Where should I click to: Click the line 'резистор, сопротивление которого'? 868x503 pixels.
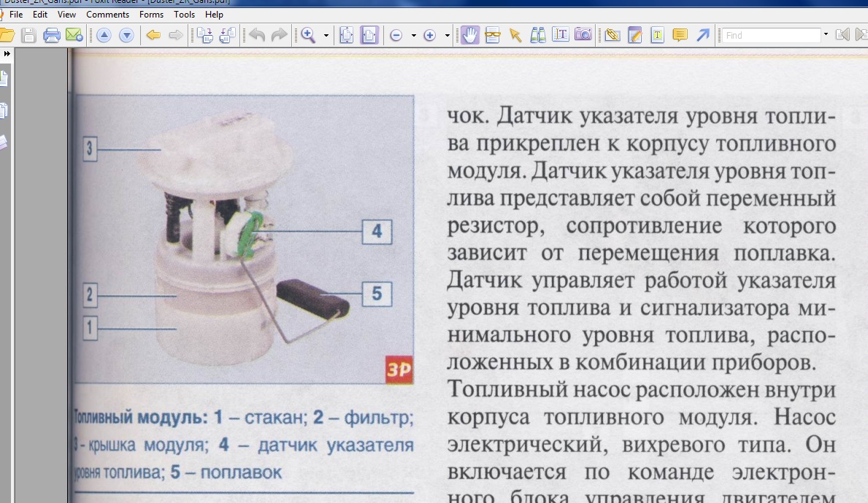pyautogui.click(x=641, y=225)
